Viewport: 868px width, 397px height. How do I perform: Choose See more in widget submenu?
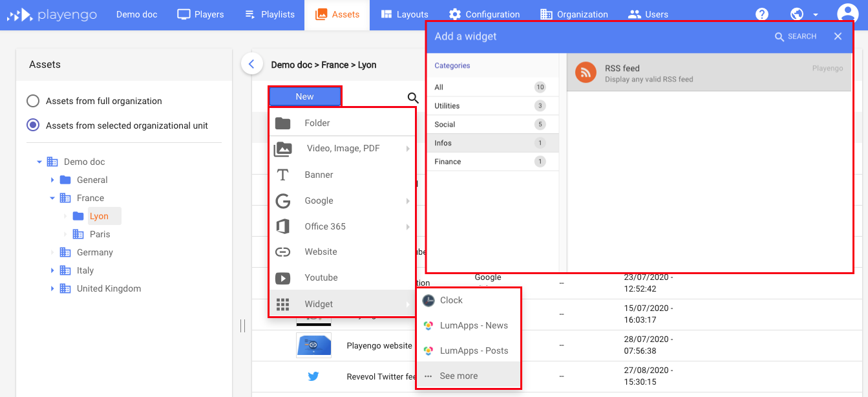[x=468, y=376]
